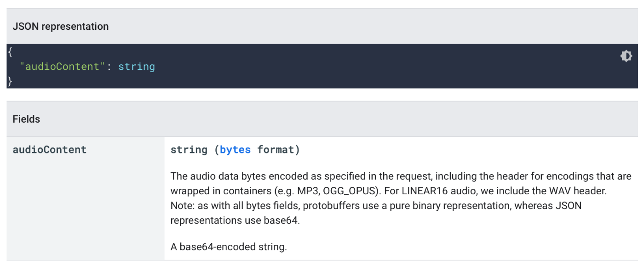Screen dimensions: 644x265
Task: Click the opening curly brace in code
Action: [10, 52]
